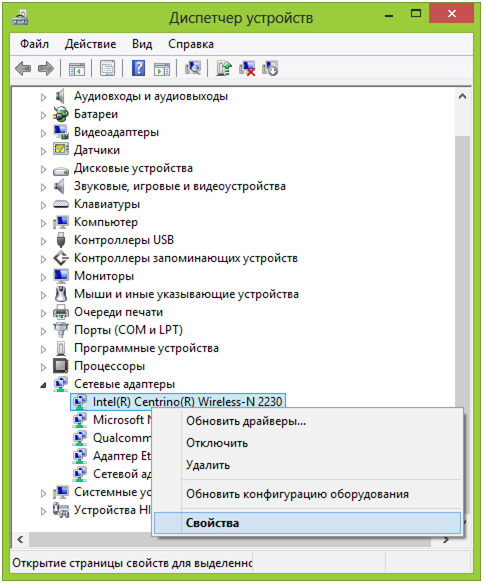The width and height of the screenshot is (483, 583).
Task: Click the Uninstall device red-X toolbar icon
Action: pos(247,69)
